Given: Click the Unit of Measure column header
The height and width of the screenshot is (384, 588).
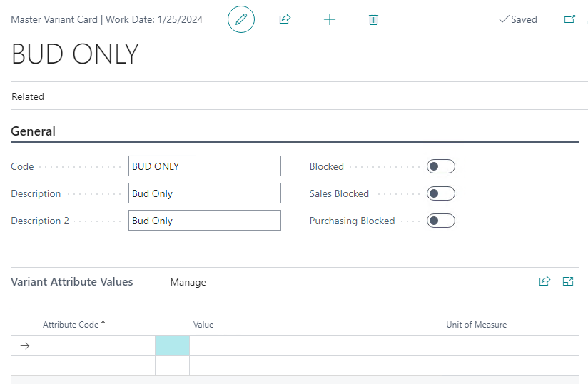Looking at the screenshot, I should 476,325.
